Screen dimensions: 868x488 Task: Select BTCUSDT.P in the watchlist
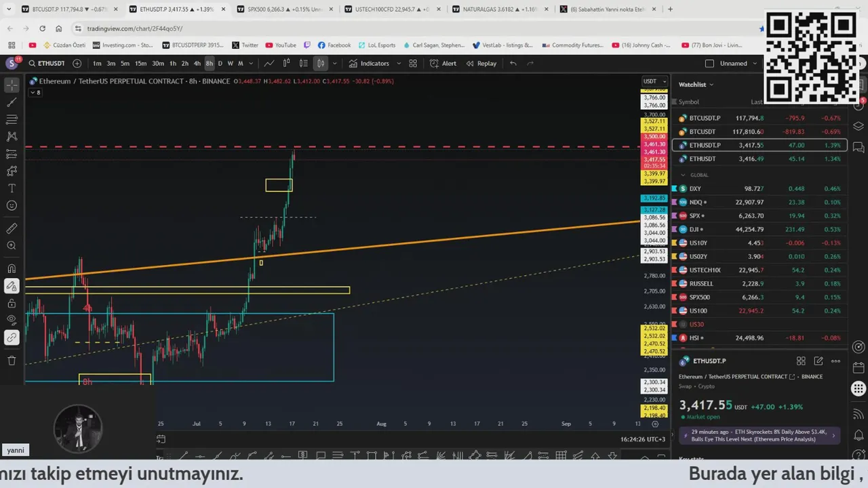pos(759,118)
